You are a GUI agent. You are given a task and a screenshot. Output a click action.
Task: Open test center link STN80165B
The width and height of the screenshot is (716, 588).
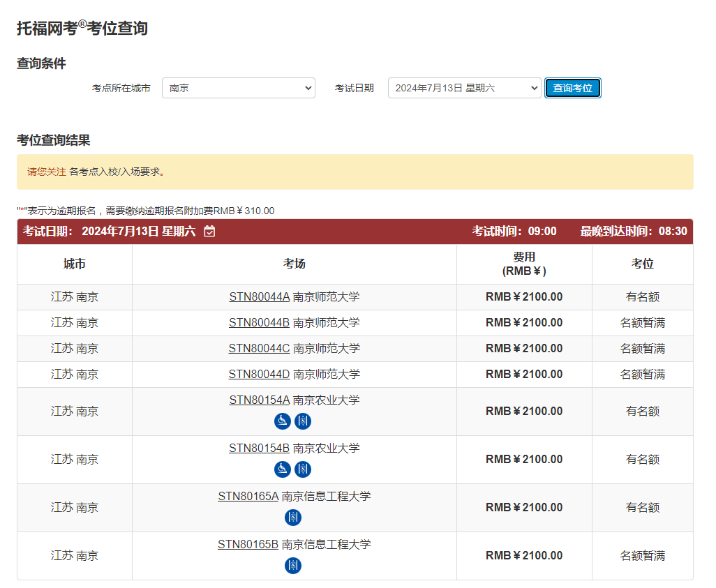pos(248,545)
